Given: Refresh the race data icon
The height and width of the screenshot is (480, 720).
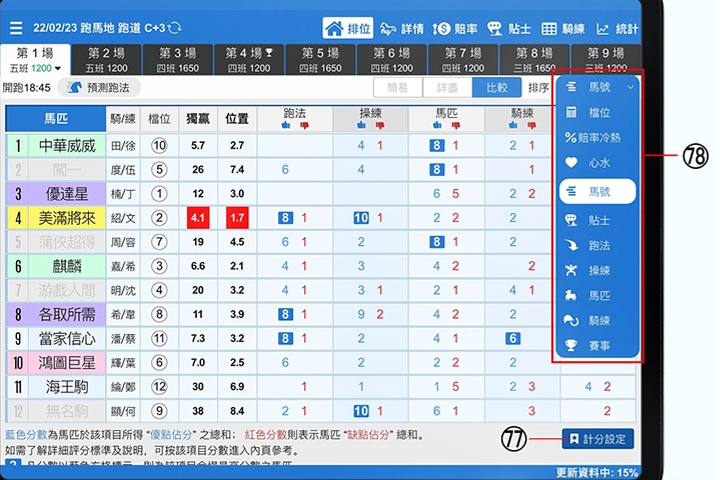Looking at the screenshot, I should tap(174, 28).
